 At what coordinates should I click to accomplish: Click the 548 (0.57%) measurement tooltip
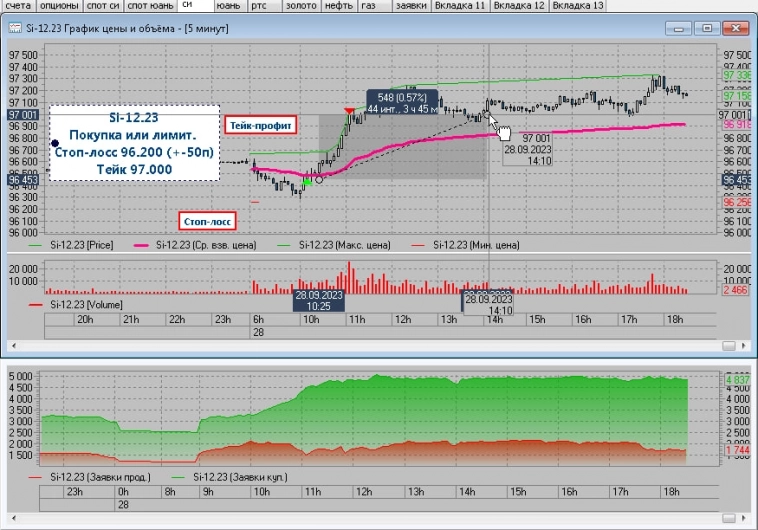click(x=402, y=103)
